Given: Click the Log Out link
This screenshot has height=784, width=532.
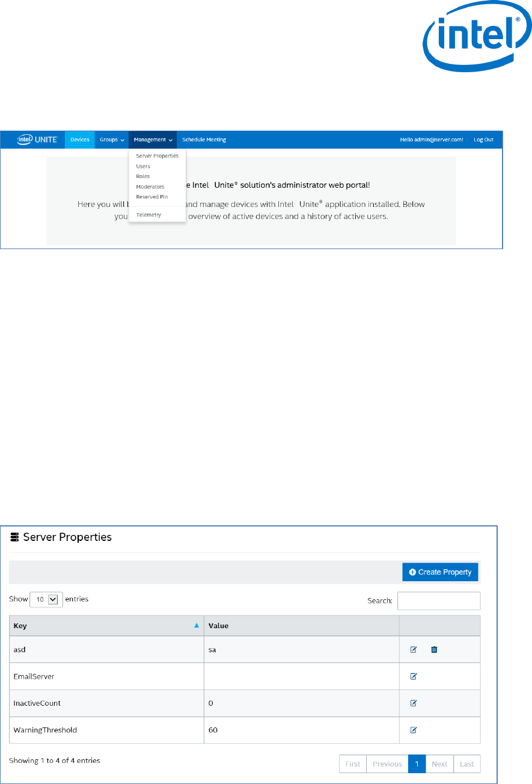Looking at the screenshot, I should click(483, 140).
